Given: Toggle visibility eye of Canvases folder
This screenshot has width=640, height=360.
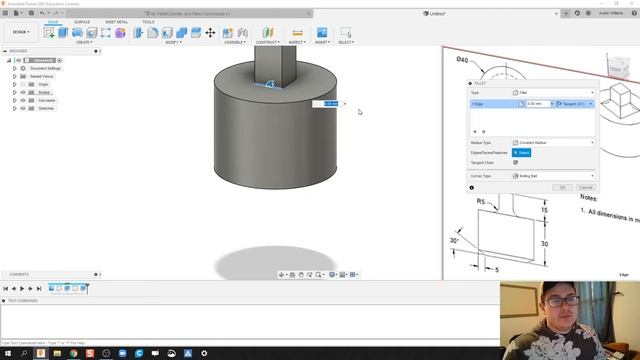Looking at the screenshot, I should tap(23, 100).
